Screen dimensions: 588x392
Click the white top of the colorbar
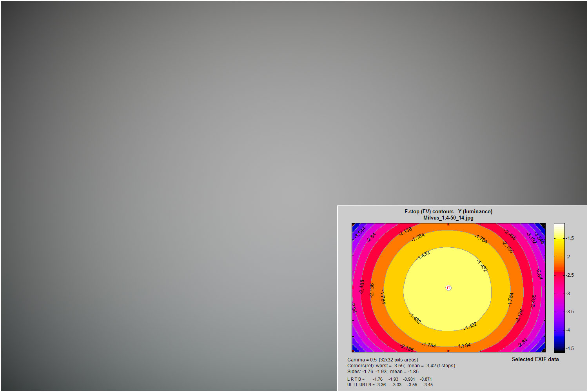tap(559, 227)
